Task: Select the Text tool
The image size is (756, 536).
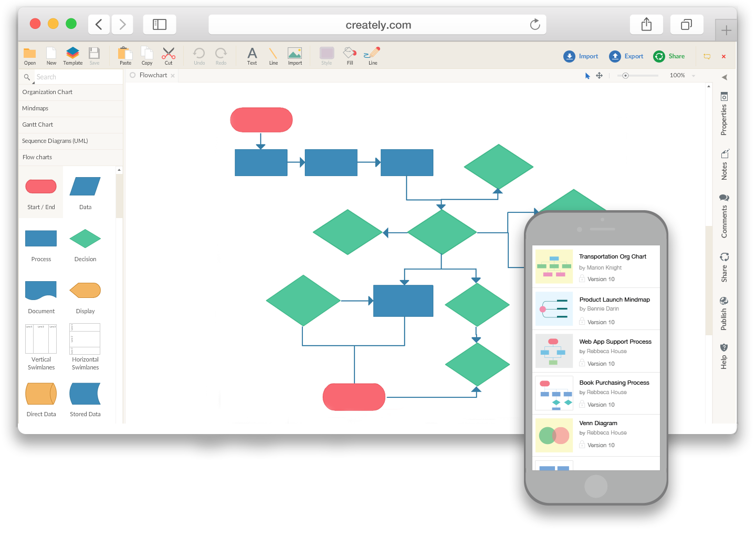Action: click(252, 55)
